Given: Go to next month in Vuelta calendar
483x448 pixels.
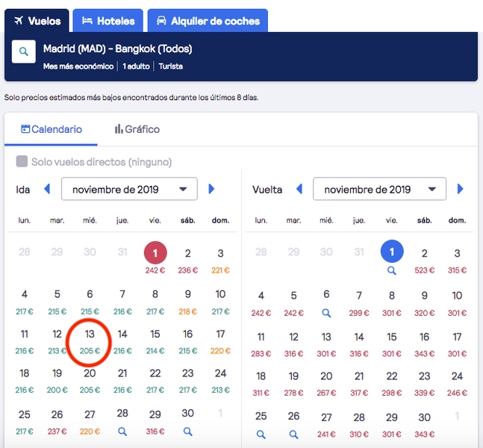Looking at the screenshot, I should pyautogui.click(x=460, y=189).
